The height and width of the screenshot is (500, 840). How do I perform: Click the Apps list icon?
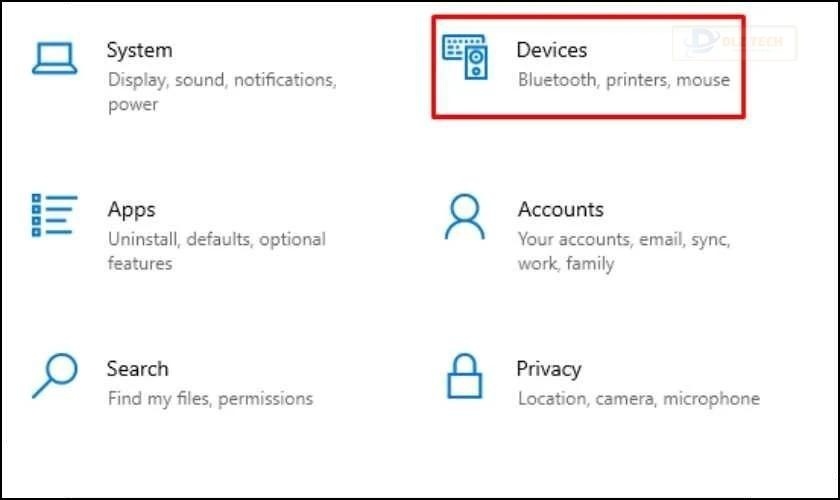coord(54,214)
